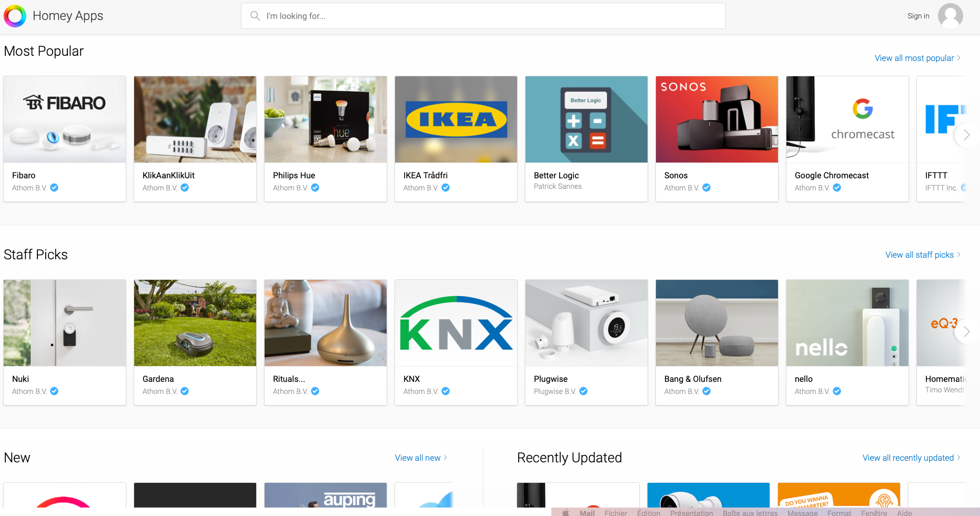Click the Homey Apps rainbow logo
The width and height of the screenshot is (980, 516).
point(15,16)
